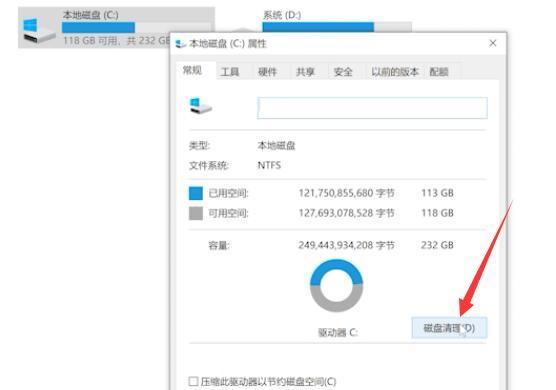Click the drive name input field
The image size is (556, 390).
(x=372, y=108)
